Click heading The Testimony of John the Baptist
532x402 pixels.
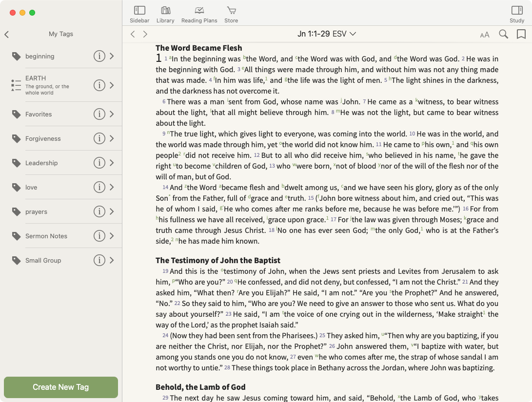(218, 260)
